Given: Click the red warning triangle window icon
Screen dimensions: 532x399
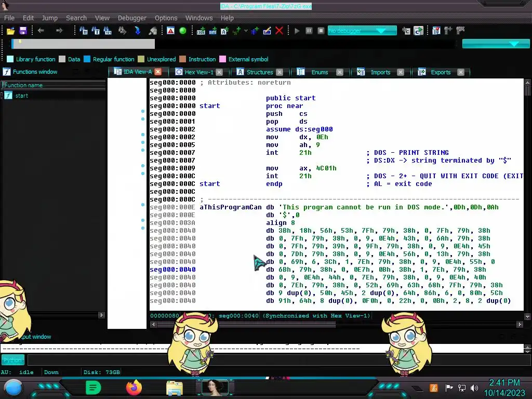Looking at the screenshot, I should (x=170, y=31).
